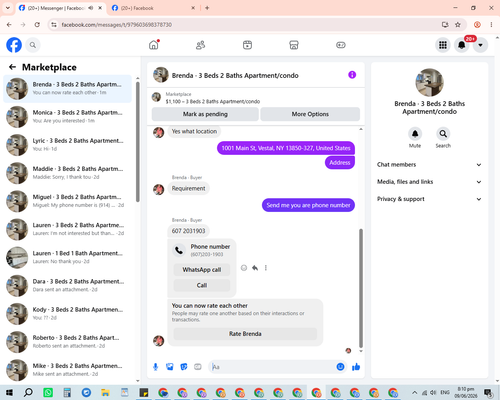Expand Media, files and links section
The height and width of the screenshot is (400, 500).
coord(429,182)
